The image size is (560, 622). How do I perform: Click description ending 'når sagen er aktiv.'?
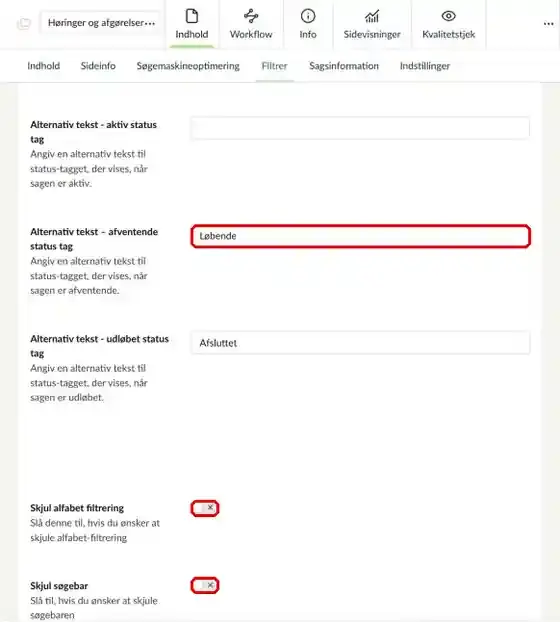(89, 169)
